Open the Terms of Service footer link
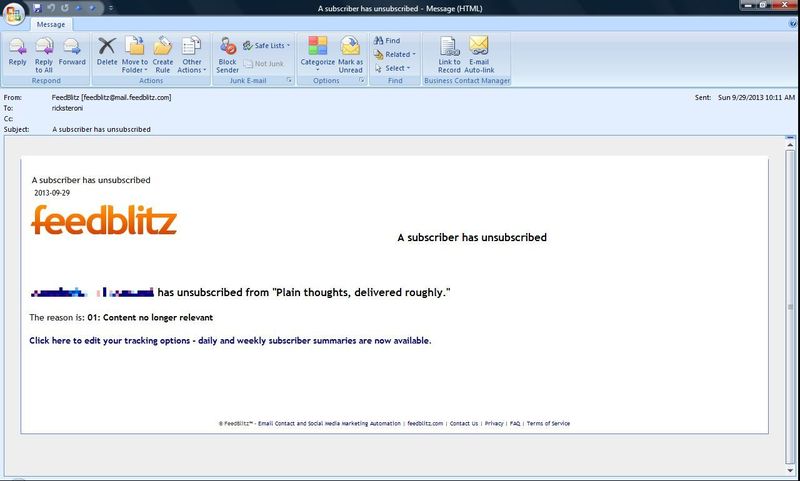 click(x=548, y=423)
